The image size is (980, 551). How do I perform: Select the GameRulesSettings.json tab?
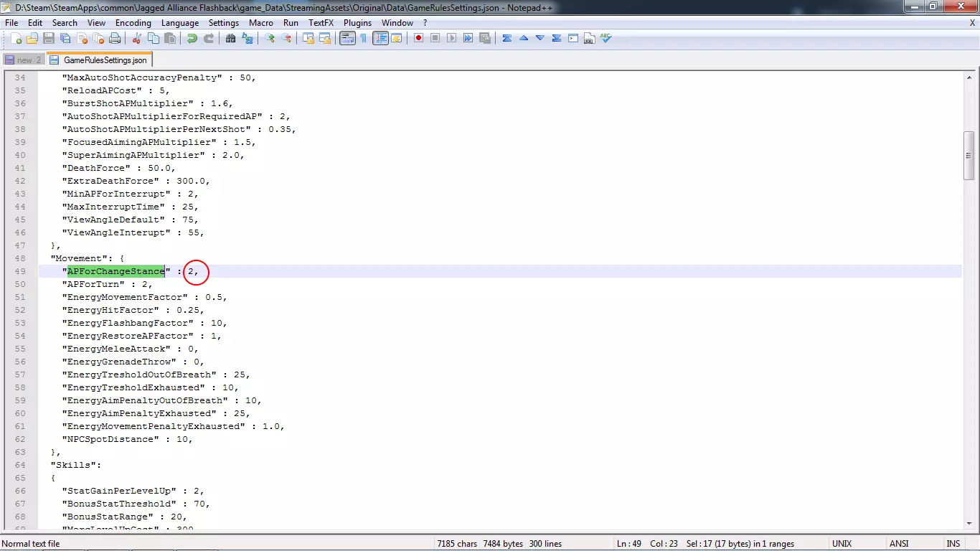coord(100,60)
